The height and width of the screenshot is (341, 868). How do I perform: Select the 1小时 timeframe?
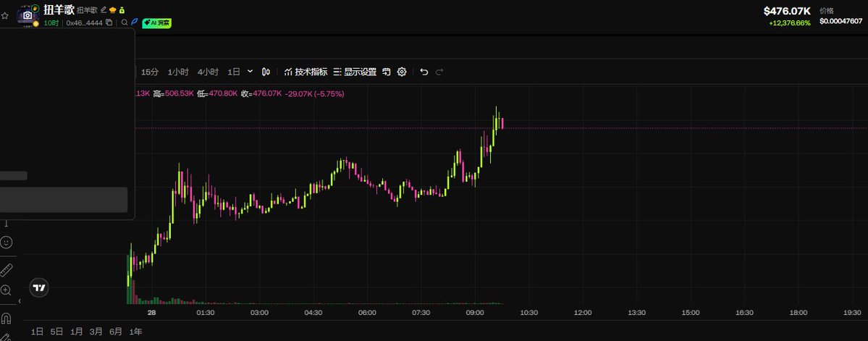pyautogui.click(x=178, y=72)
